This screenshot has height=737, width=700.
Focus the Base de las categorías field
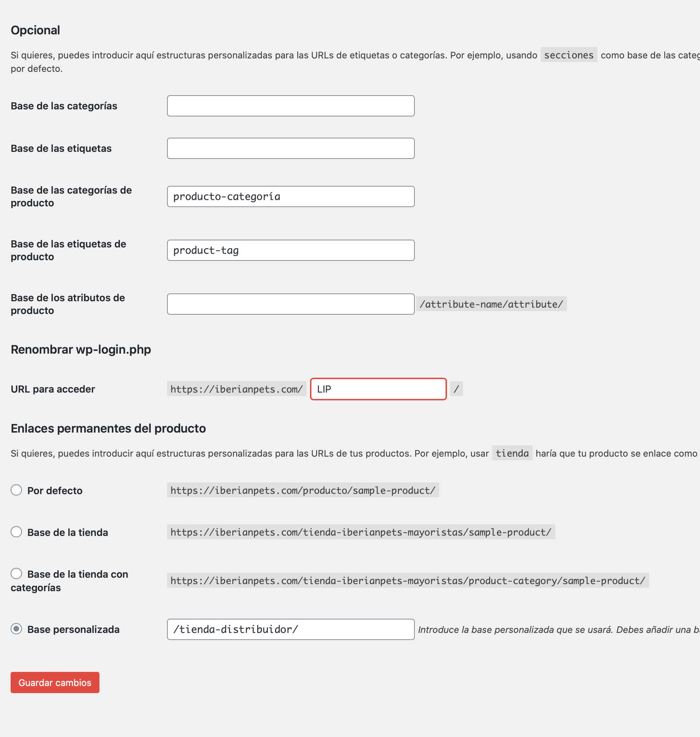click(291, 106)
